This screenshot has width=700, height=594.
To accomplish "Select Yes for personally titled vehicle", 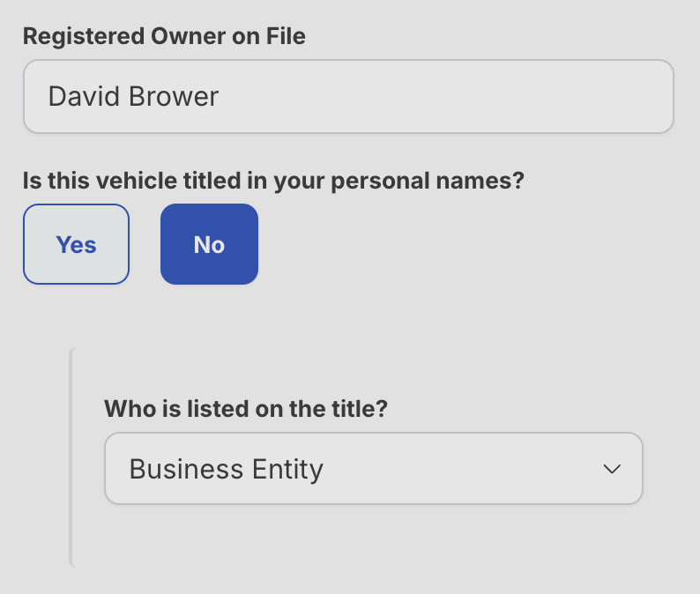I will pyautogui.click(x=76, y=244).
